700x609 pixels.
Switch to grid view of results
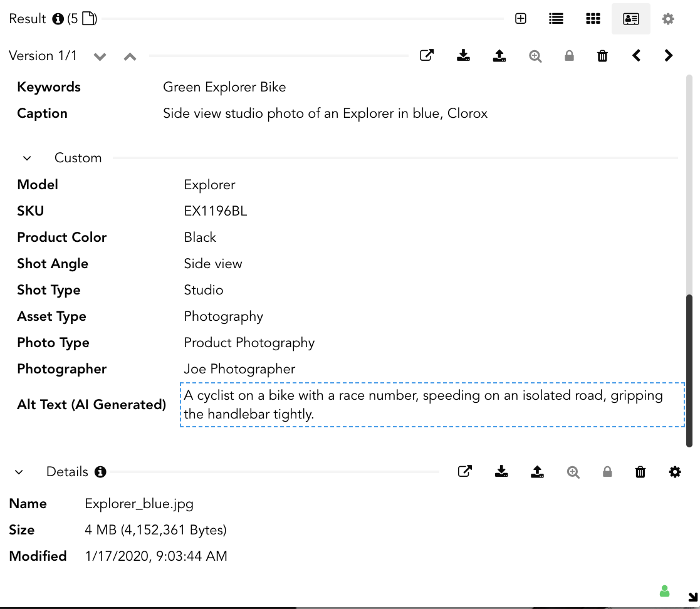pyautogui.click(x=593, y=19)
